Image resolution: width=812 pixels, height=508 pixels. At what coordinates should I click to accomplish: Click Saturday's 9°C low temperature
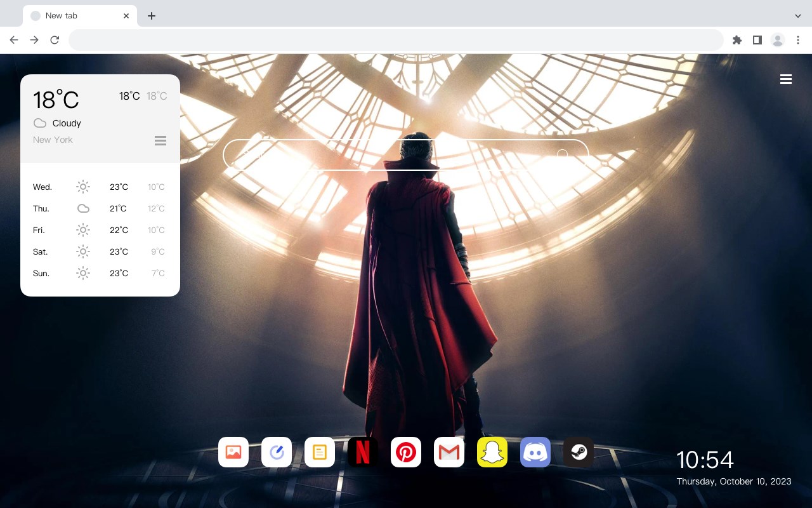(158, 251)
